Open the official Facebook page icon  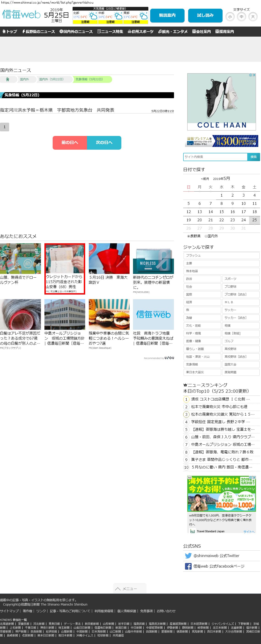pos(188,566)
